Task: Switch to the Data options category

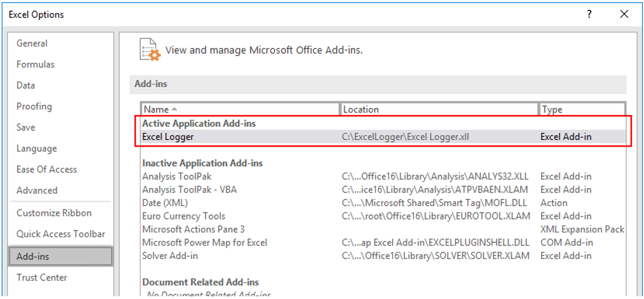Action: [26, 85]
